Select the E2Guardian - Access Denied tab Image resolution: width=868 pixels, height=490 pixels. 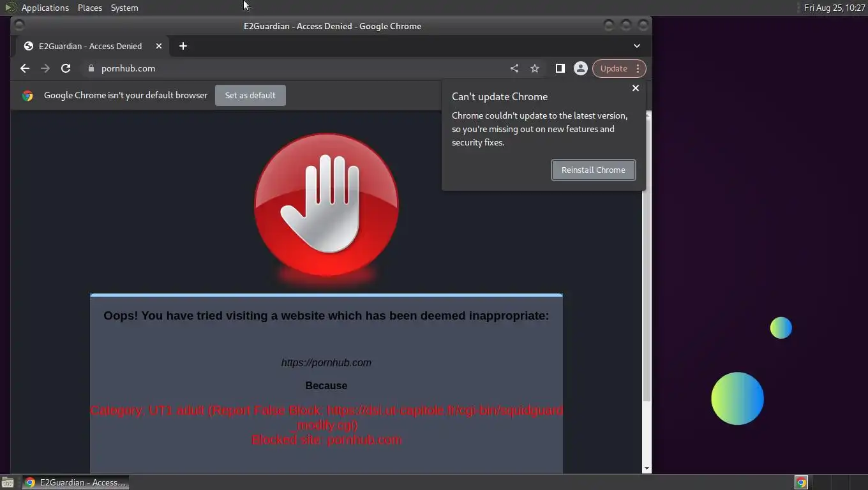click(93, 46)
